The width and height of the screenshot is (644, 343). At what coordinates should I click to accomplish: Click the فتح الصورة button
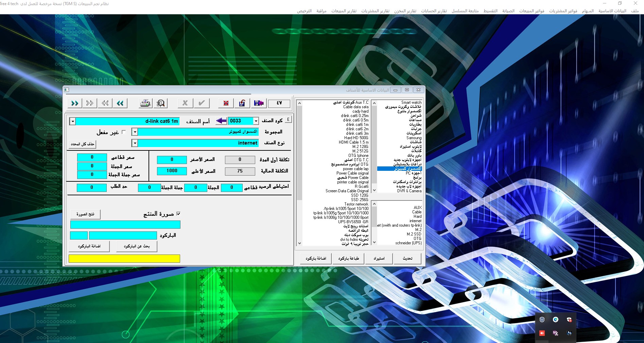[85, 214]
